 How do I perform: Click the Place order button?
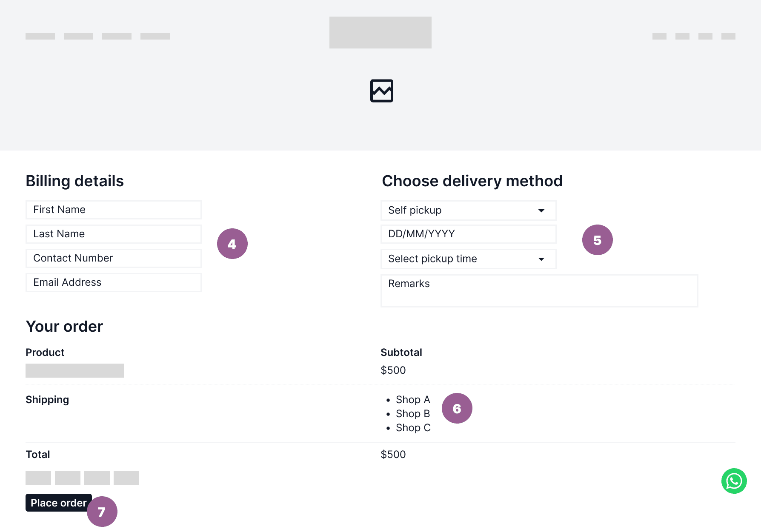[x=58, y=503]
